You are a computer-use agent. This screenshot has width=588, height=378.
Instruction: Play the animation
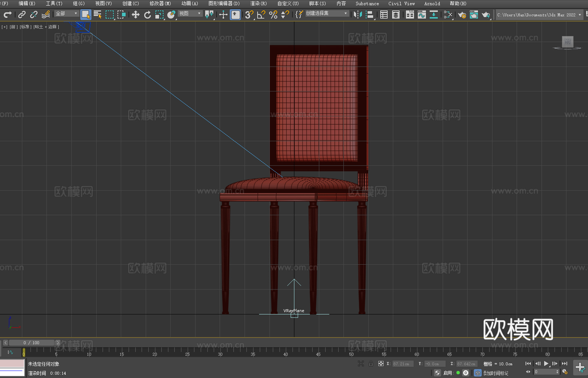546,364
